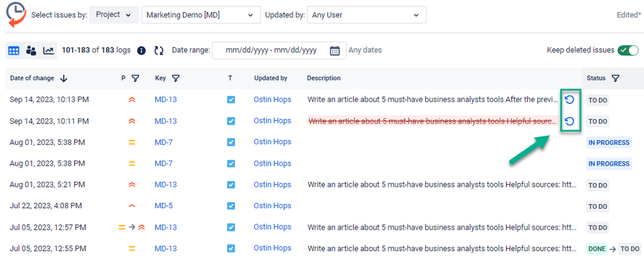Toggle the Keep deleted issues switch
The image size is (644, 256).
point(629,50)
